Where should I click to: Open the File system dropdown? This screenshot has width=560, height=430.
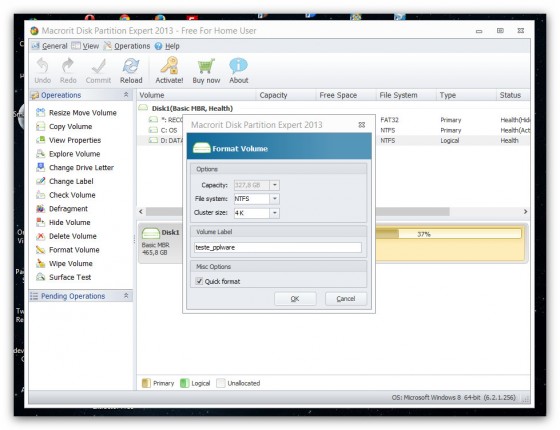[275, 199]
